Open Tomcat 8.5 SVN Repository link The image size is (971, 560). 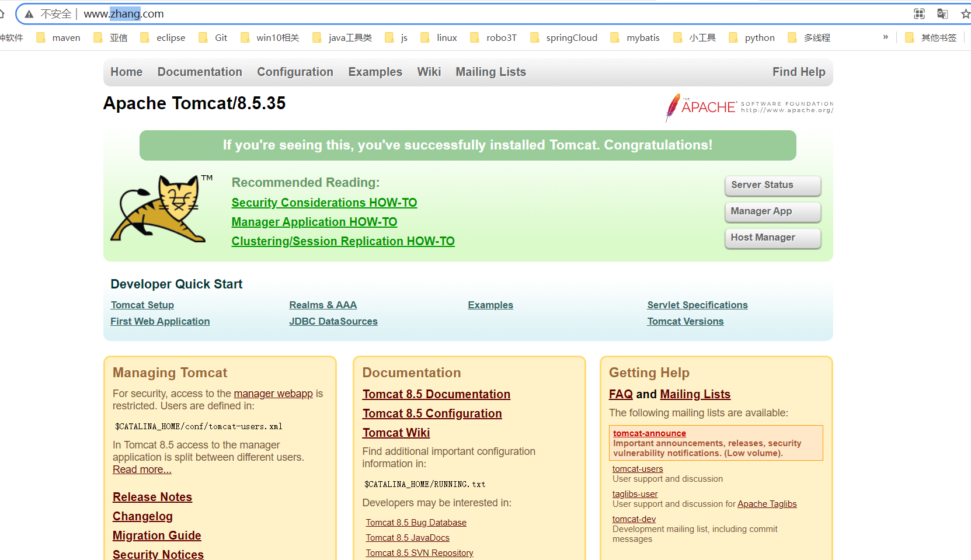(x=419, y=553)
